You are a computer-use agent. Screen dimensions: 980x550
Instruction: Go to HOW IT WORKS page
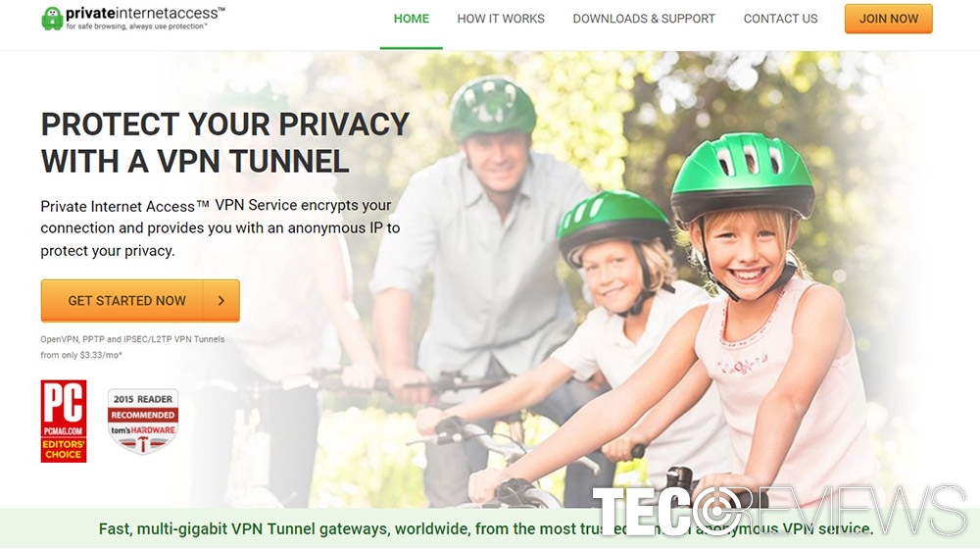[501, 19]
